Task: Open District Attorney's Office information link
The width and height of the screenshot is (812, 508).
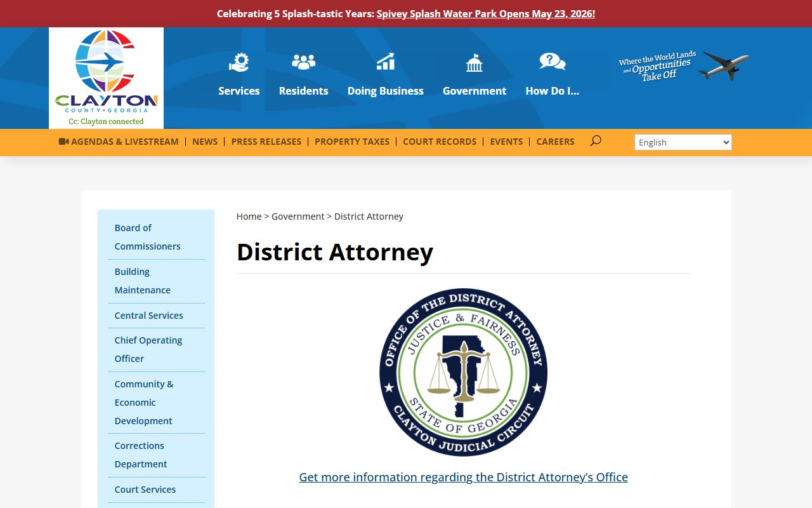Action: [x=463, y=477]
